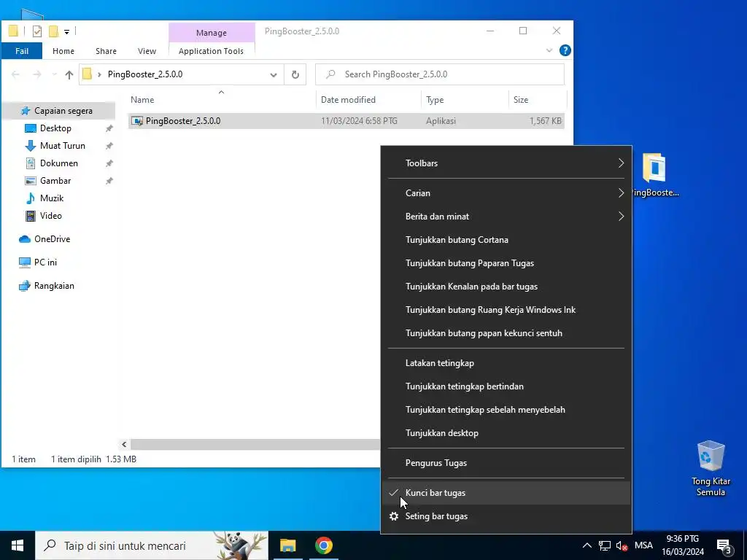Open Muat Turun downloads folder

tap(63, 146)
